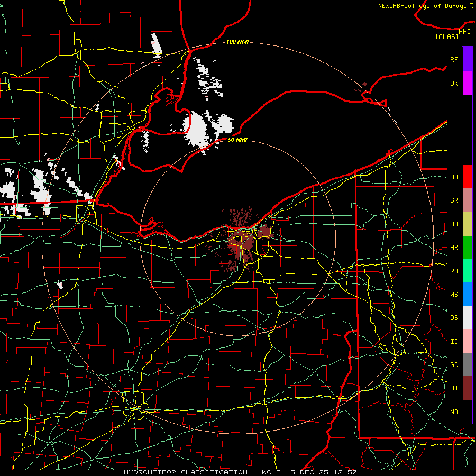
Task: Select the olive-yellow BD legend swatch
Action: [467, 224]
